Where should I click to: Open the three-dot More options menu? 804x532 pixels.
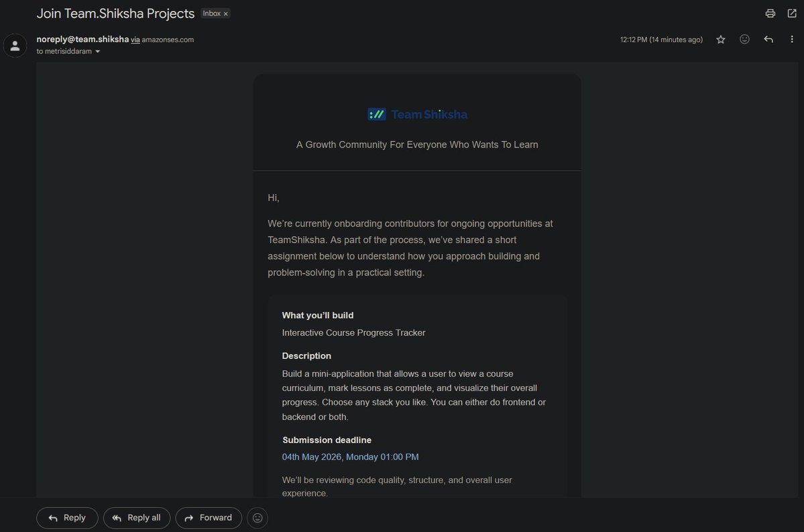click(792, 40)
